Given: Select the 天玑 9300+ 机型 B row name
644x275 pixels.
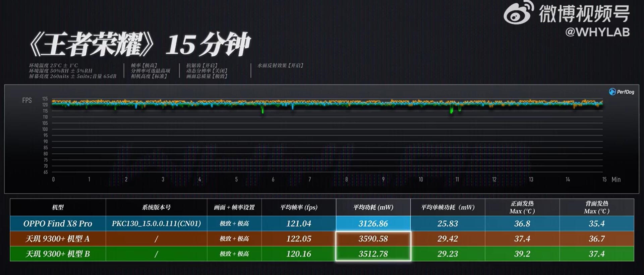Looking at the screenshot, I should (x=58, y=254).
